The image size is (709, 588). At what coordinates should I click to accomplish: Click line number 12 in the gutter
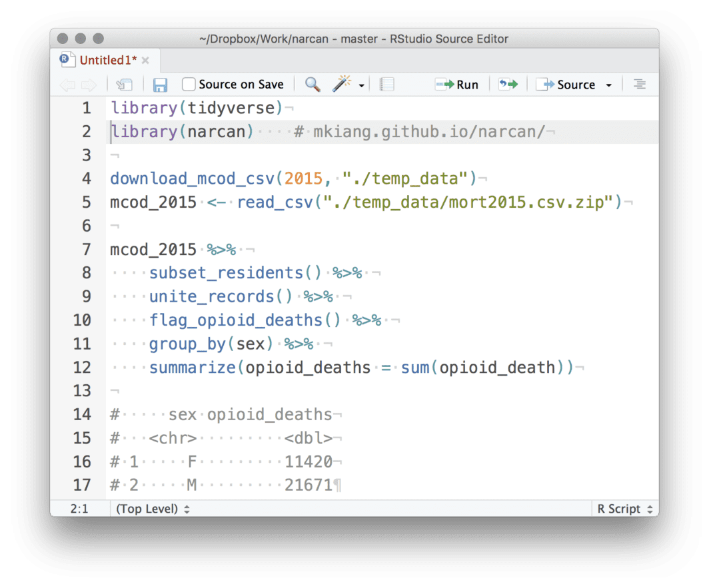pos(82,367)
